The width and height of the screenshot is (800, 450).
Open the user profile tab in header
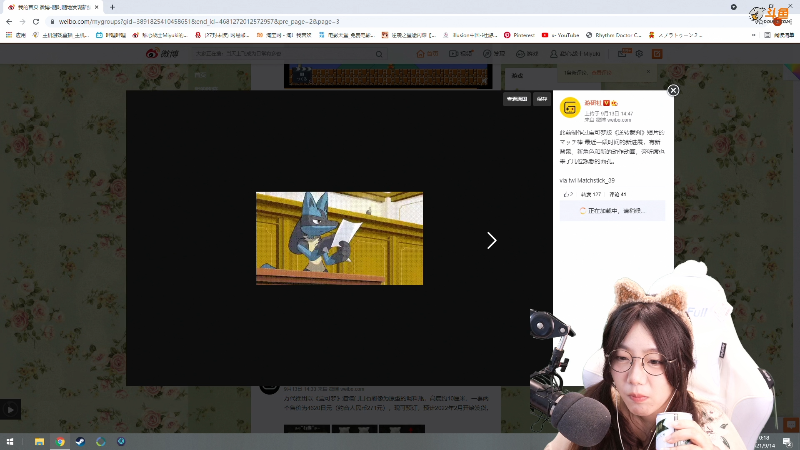click(x=575, y=54)
